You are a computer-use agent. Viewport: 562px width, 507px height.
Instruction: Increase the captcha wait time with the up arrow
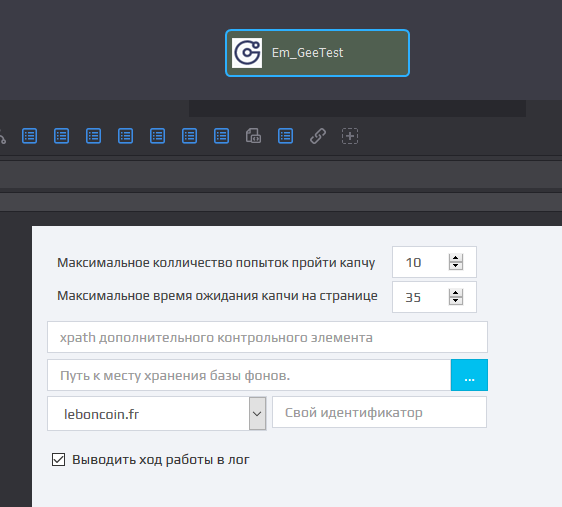click(456, 293)
